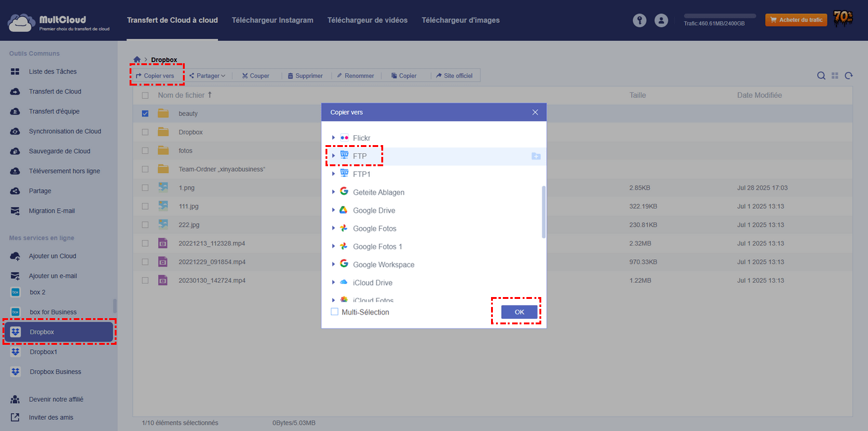Screen dimensions: 868x431
Task: Click the refresh icon
Action: pos(849,76)
